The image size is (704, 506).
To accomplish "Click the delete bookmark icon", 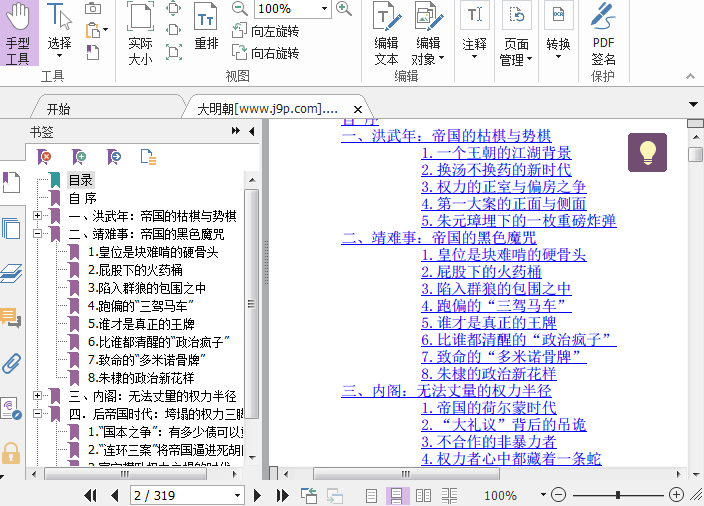I will tap(44, 157).
